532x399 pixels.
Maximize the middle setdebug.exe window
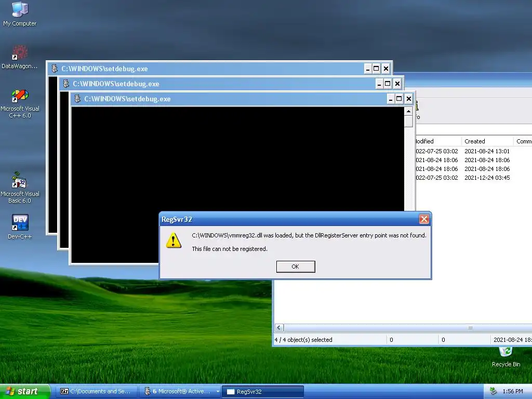coord(388,84)
